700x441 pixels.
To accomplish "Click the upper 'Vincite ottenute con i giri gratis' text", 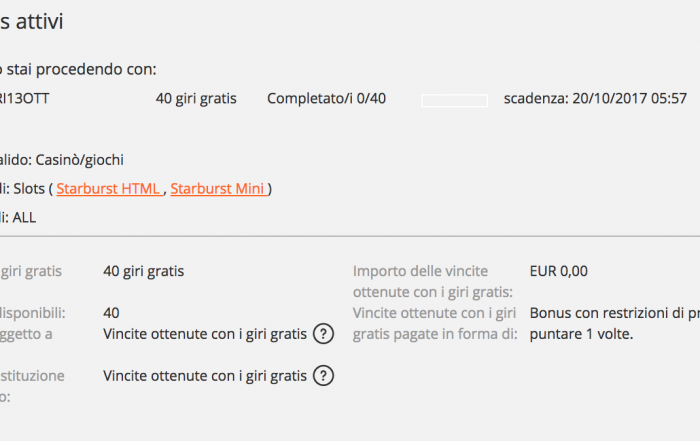I will pos(205,334).
